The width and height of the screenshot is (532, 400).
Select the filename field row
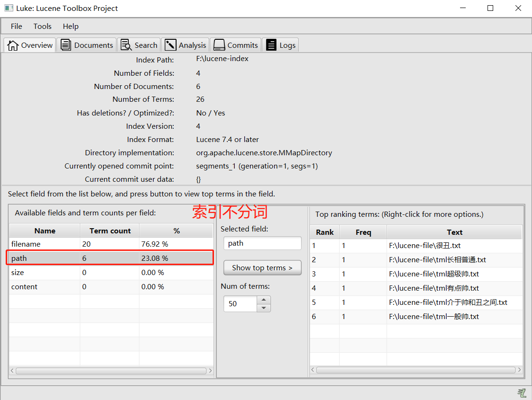pyautogui.click(x=111, y=244)
